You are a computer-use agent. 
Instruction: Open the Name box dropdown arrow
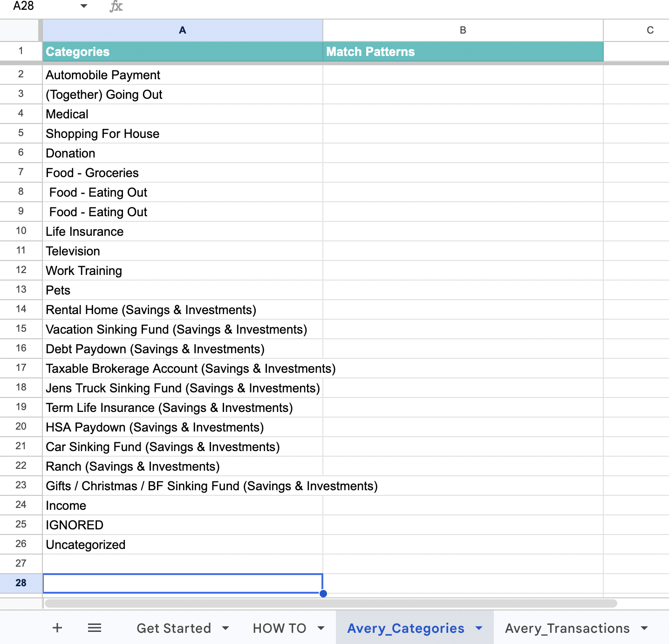[84, 6]
